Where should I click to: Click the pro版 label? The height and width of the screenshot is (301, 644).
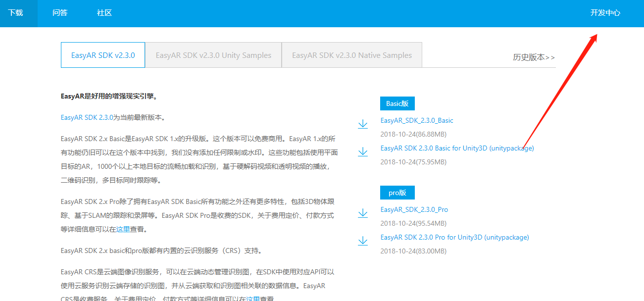point(397,193)
